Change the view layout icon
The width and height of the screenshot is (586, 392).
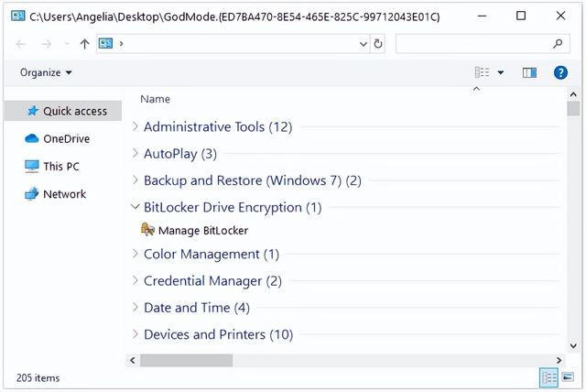pos(482,72)
